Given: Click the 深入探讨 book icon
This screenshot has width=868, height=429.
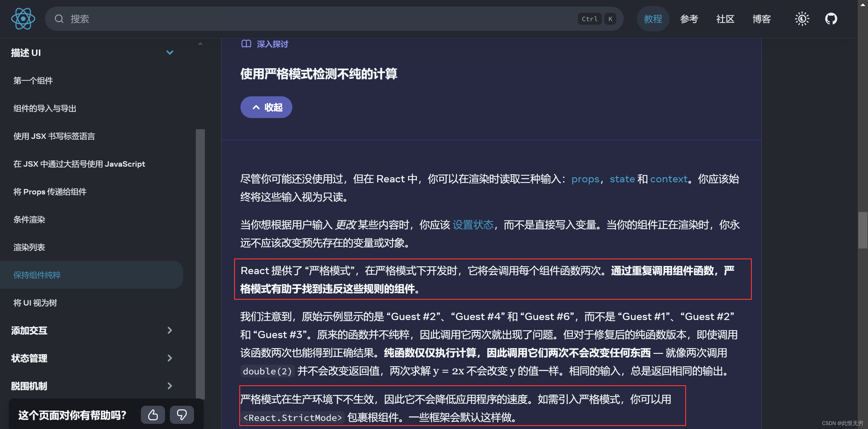Looking at the screenshot, I should click(246, 44).
